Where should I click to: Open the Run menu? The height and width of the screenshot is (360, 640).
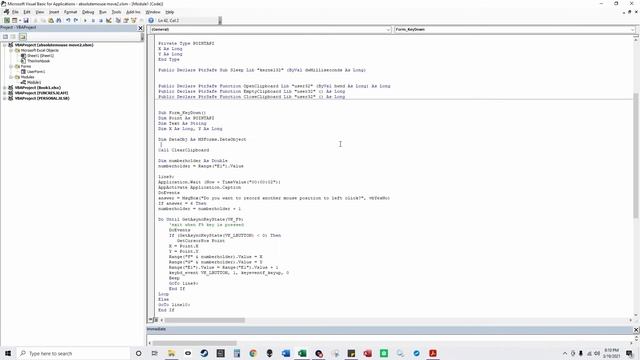[x=103, y=12]
